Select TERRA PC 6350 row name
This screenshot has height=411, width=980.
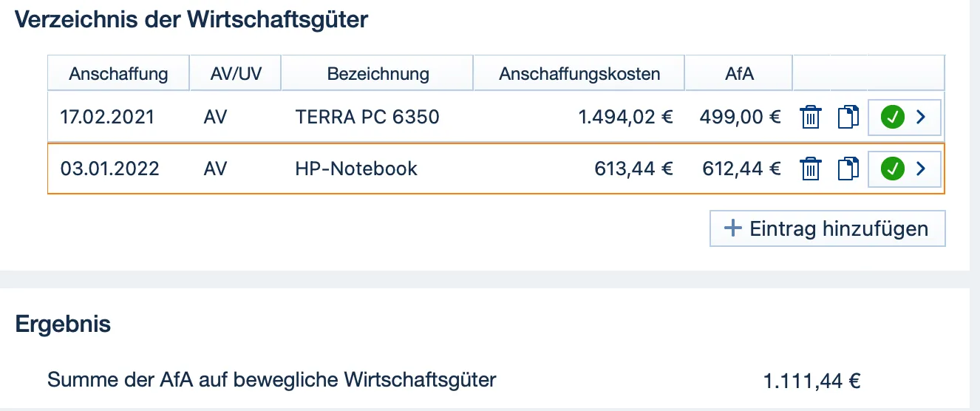click(367, 118)
